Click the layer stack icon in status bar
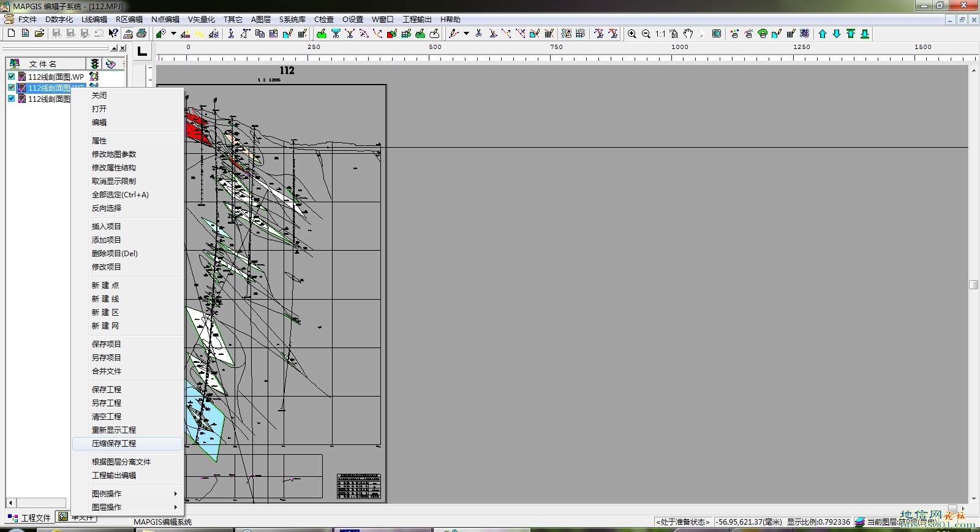 point(860,522)
